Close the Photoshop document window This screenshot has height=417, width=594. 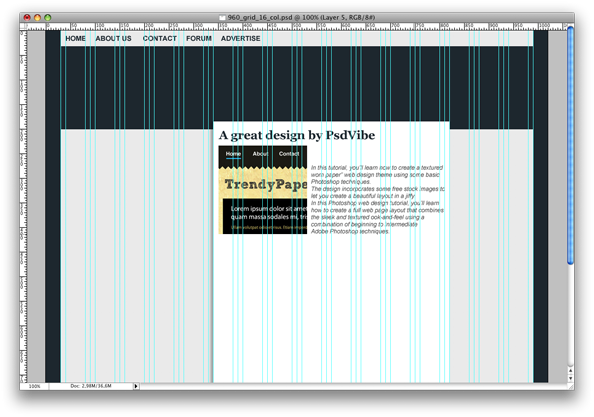(x=27, y=17)
